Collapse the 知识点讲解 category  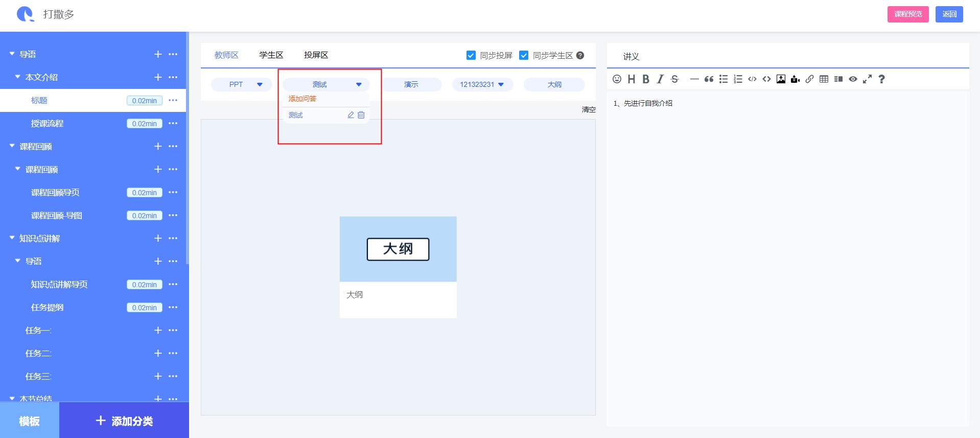(12, 238)
